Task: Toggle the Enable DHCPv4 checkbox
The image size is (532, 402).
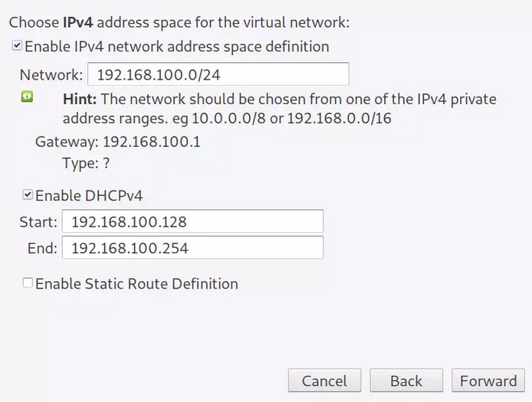Action: click(28, 195)
